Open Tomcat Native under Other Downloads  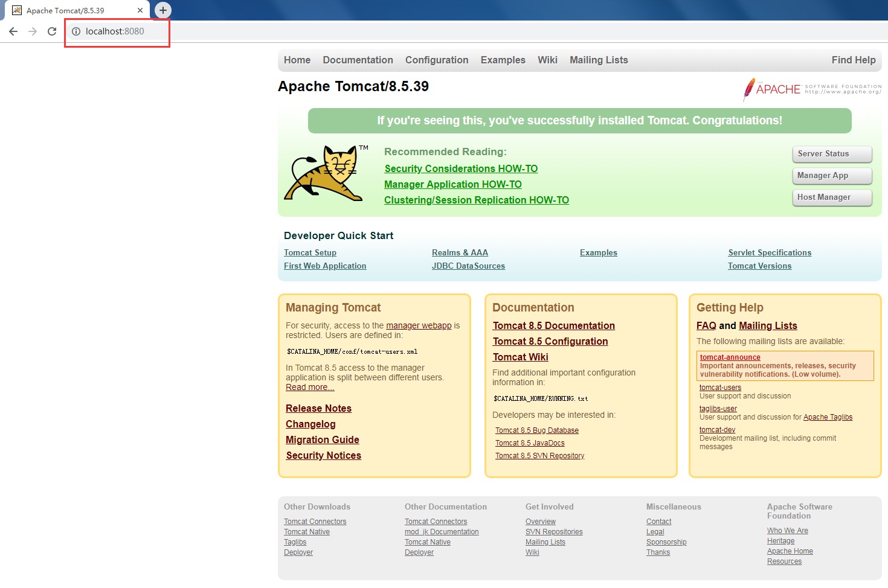[x=307, y=532]
